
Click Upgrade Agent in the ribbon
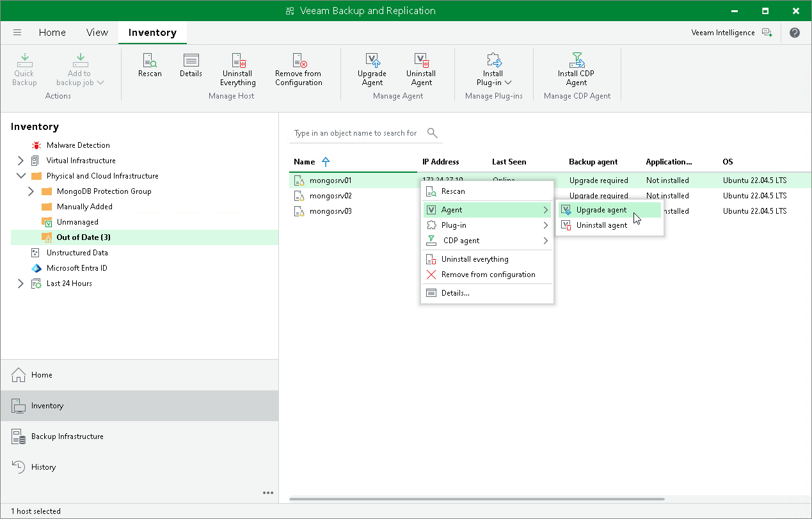point(372,70)
